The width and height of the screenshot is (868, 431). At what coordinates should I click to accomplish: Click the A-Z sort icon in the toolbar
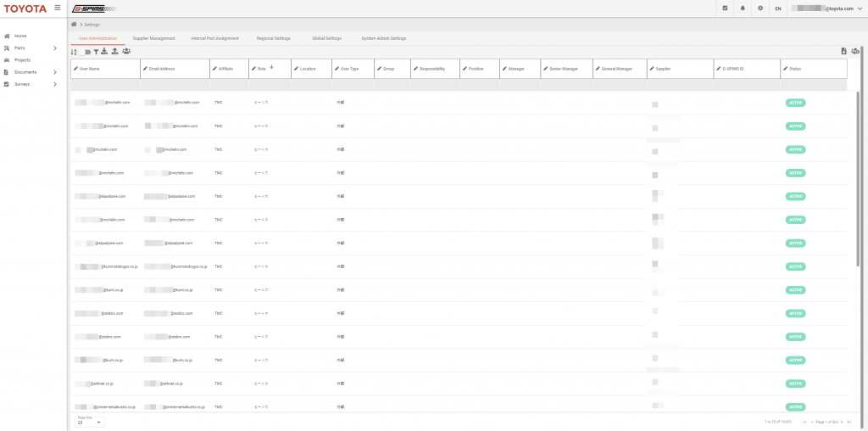point(75,52)
